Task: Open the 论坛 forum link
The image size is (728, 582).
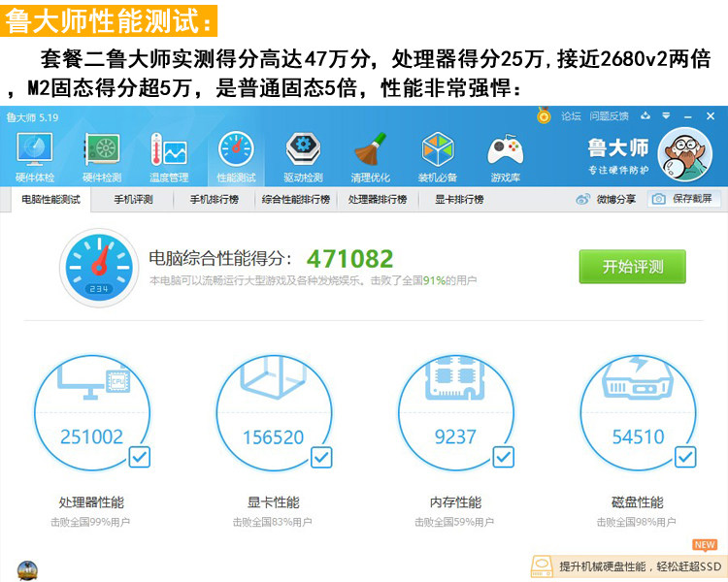Action: pyautogui.click(x=571, y=116)
